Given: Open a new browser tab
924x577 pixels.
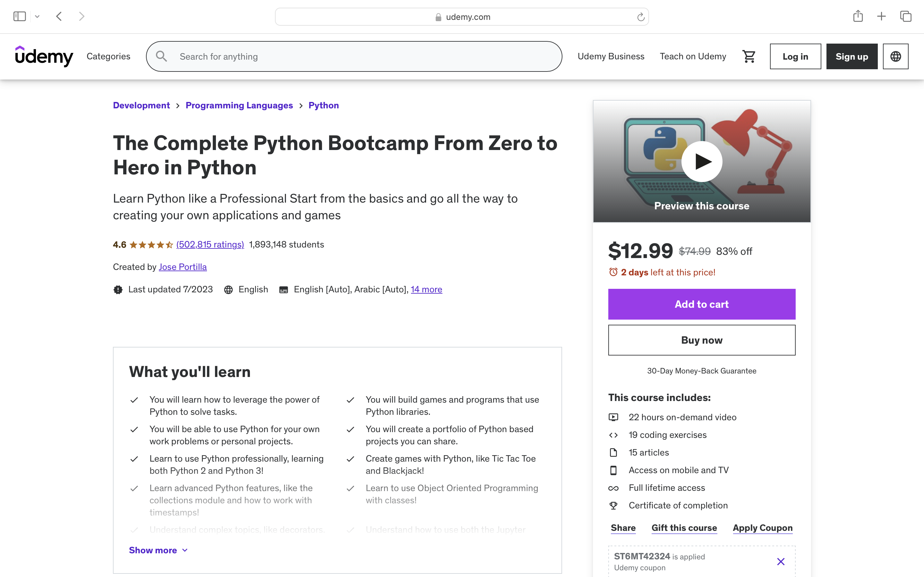Looking at the screenshot, I should (881, 16).
